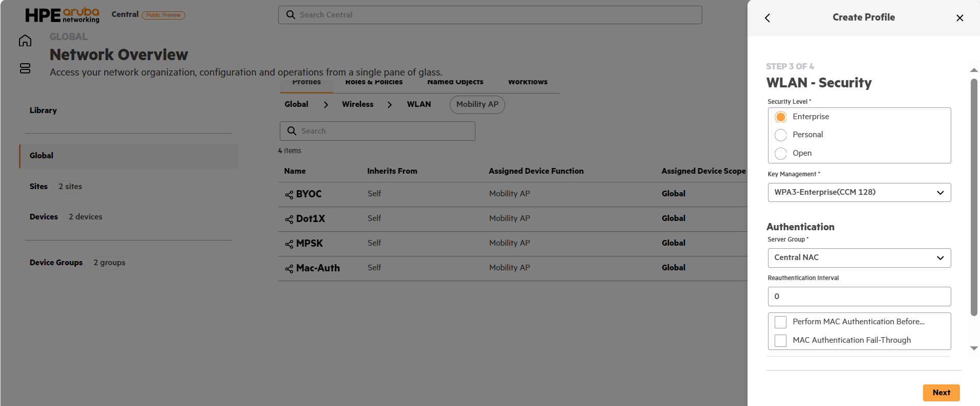
Task: Enable Perform MAC Authentication Before checkbox
Action: 781,322
